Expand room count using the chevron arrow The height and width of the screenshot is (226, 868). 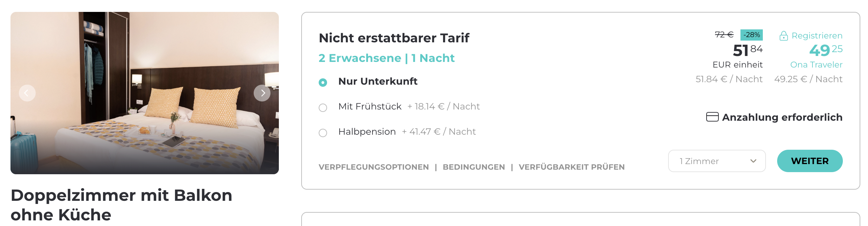tap(753, 161)
